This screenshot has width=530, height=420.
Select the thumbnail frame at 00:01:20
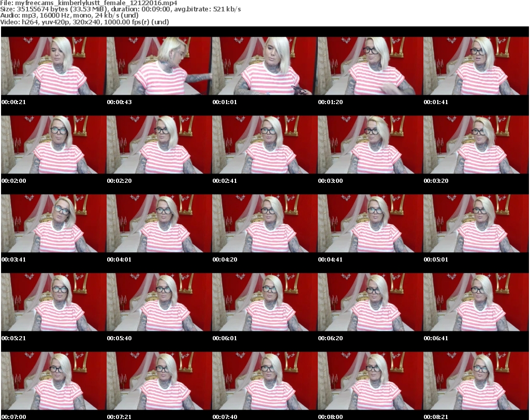[371, 66]
